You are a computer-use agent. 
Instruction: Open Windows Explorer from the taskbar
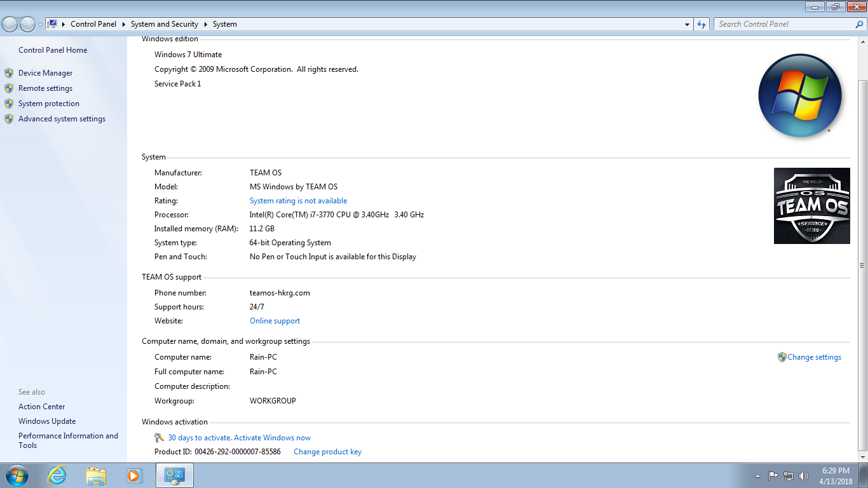tap(96, 475)
